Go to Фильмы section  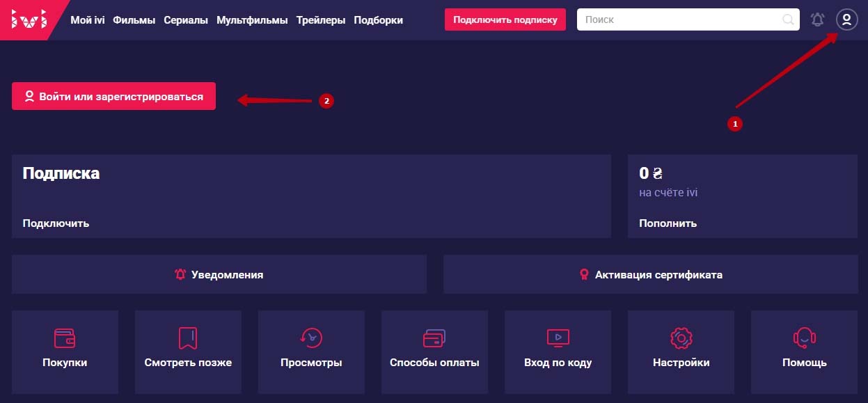click(x=134, y=20)
